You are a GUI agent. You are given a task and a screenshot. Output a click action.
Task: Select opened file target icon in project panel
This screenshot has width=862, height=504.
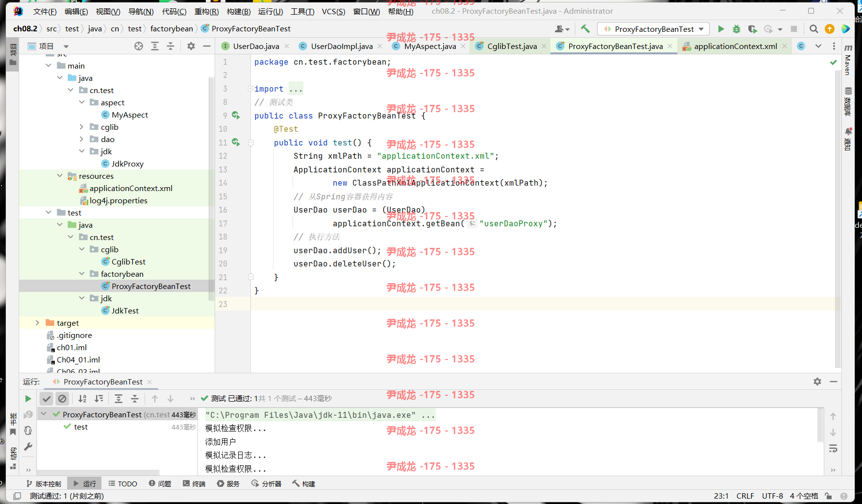[139, 46]
